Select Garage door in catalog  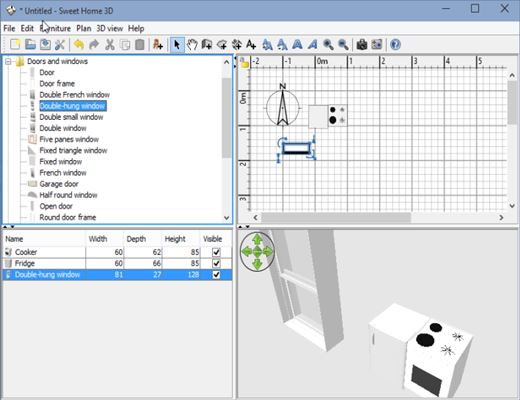59,184
